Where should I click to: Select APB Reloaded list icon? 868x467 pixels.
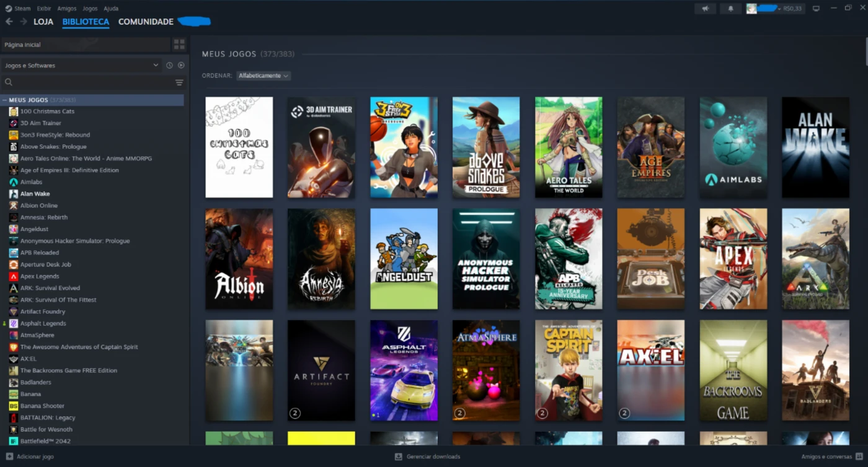14,253
